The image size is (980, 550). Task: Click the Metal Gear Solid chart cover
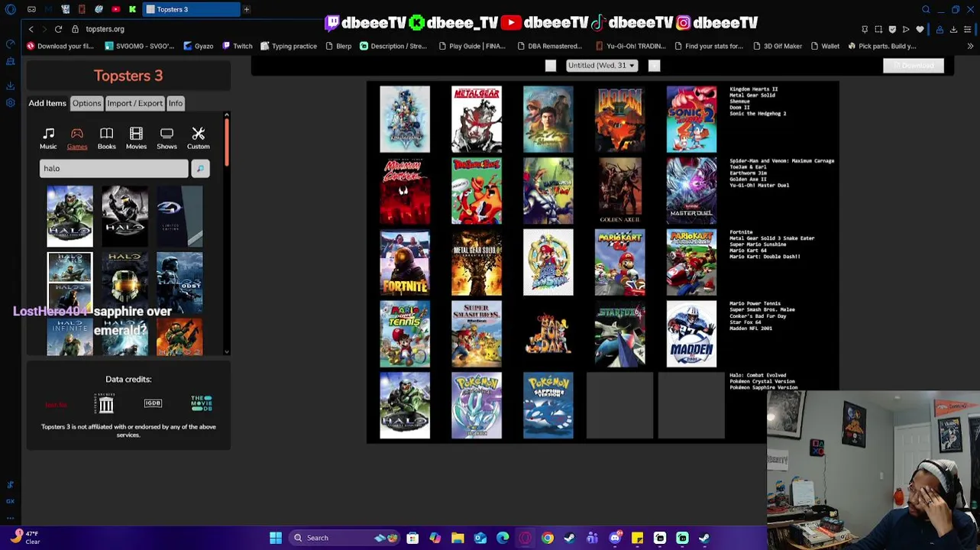click(477, 119)
